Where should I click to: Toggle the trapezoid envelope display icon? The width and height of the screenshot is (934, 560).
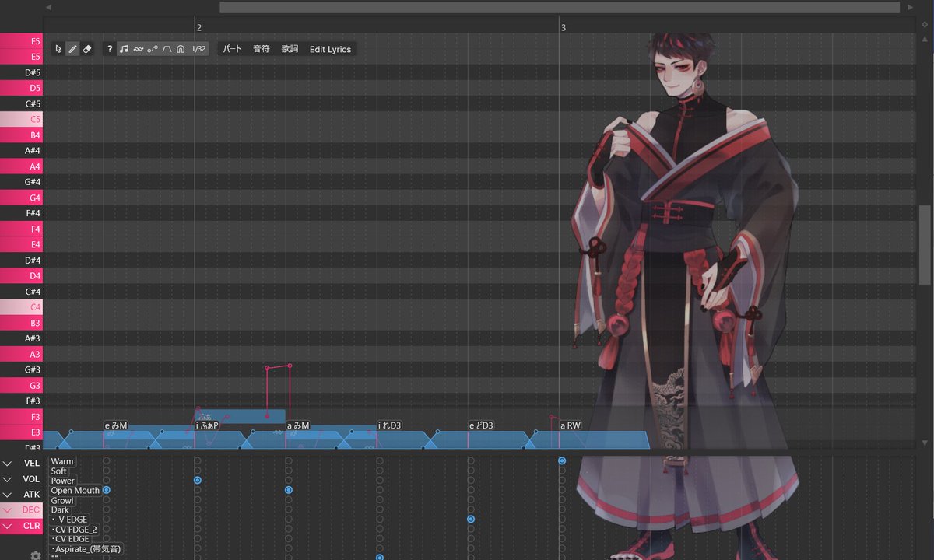(x=167, y=49)
